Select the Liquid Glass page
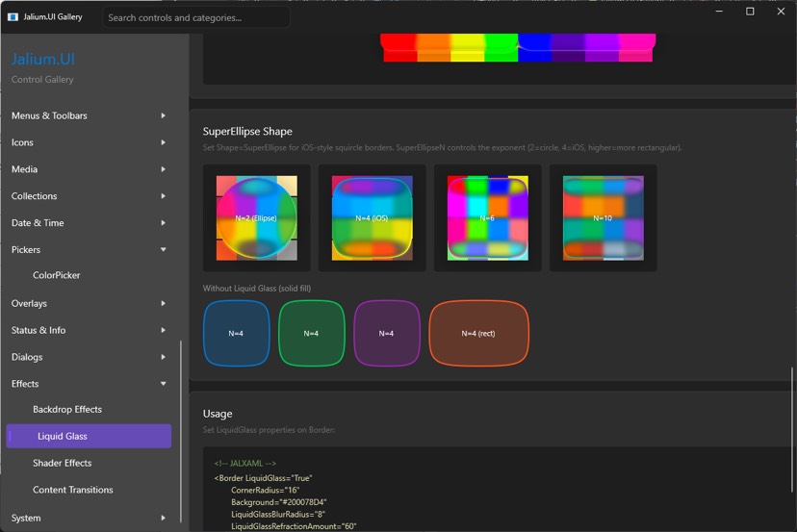This screenshot has height=532, width=797. (89, 436)
